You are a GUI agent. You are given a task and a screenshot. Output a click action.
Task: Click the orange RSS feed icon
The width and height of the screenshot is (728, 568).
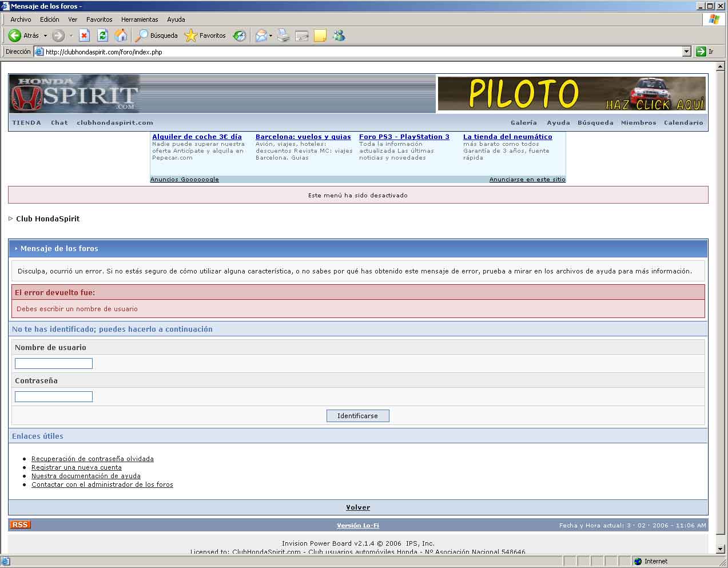[x=20, y=525]
